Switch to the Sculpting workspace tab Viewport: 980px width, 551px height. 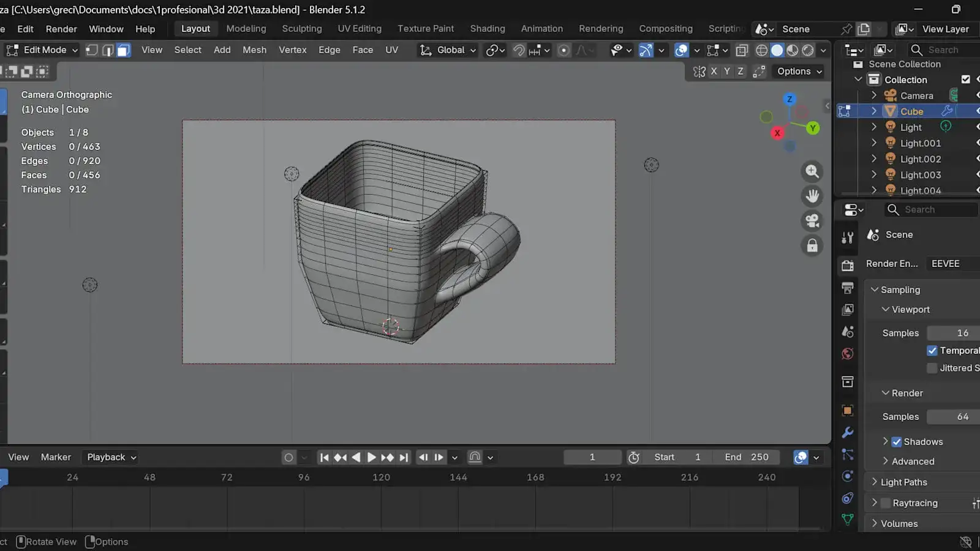[x=301, y=29]
